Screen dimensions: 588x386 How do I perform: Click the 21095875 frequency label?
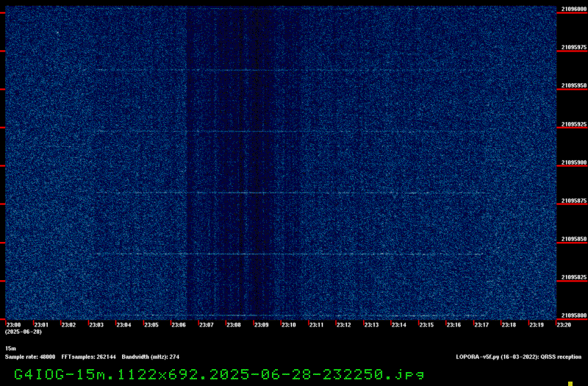tap(574, 201)
